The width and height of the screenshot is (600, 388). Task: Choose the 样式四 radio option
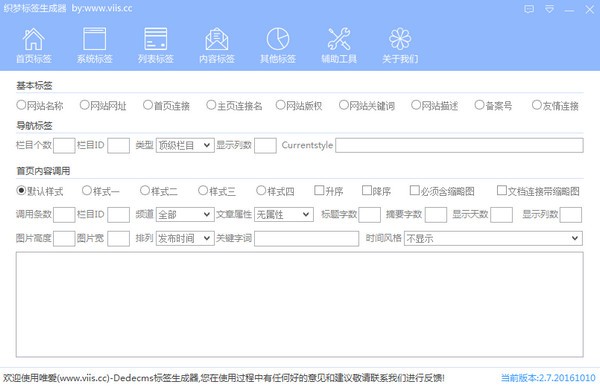[261, 190]
